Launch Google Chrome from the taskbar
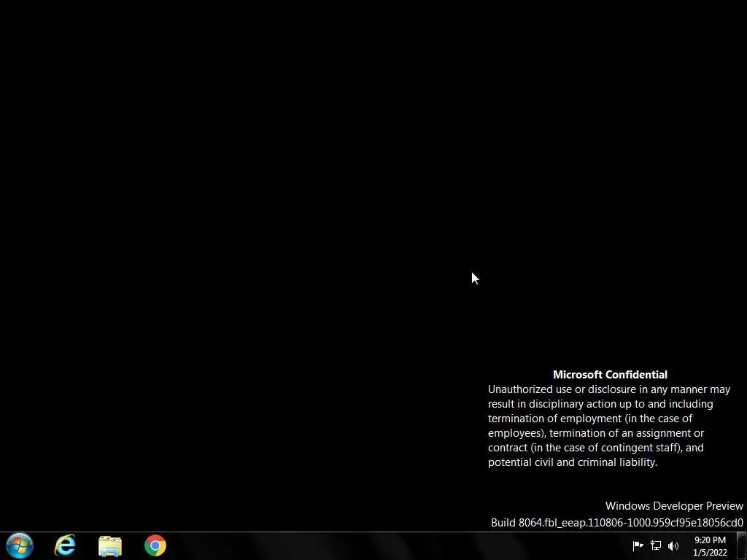The width and height of the screenshot is (747, 560). pyautogui.click(x=155, y=545)
